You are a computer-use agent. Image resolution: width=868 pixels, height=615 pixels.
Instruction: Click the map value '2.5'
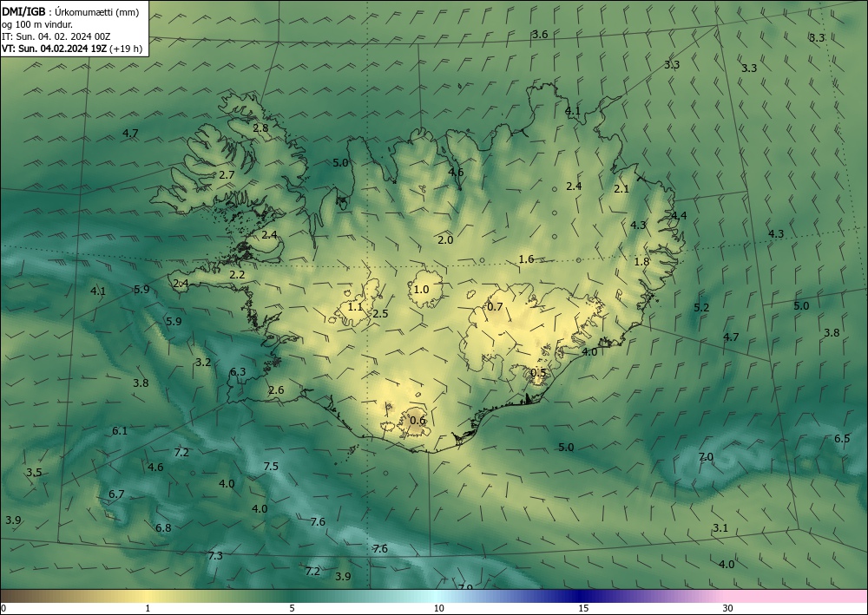pos(380,314)
